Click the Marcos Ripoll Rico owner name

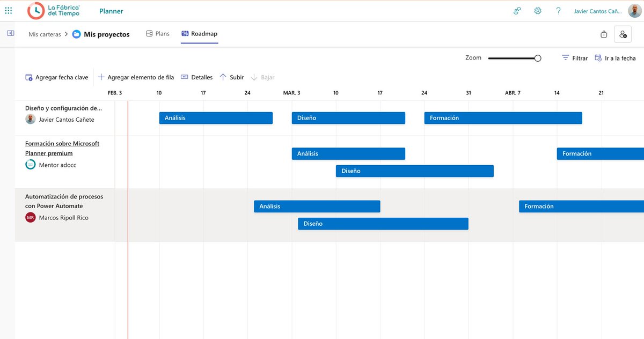(x=64, y=218)
